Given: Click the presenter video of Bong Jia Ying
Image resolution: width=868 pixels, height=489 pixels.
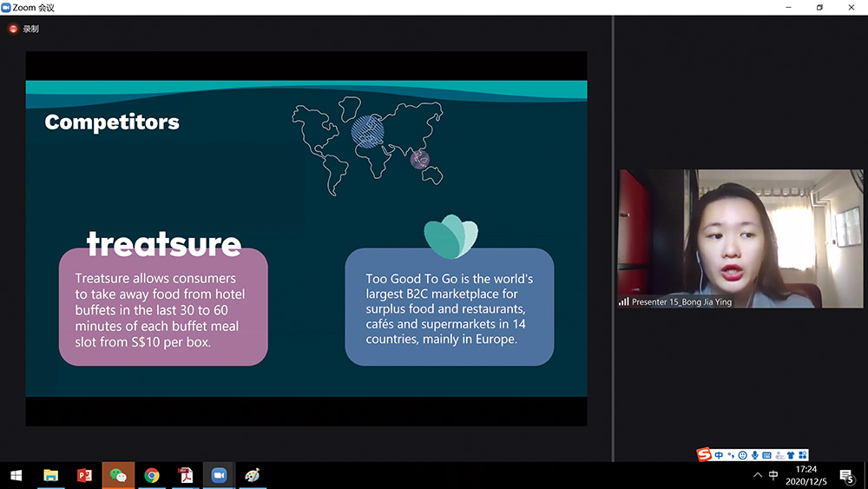Looking at the screenshot, I should (x=740, y=239).
